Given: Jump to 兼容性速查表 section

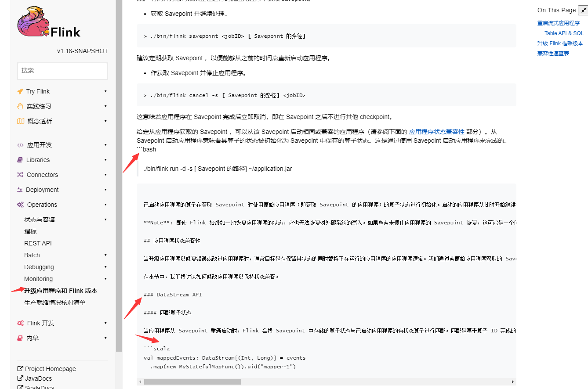Looking at the screenshot, I should pyautogui.click(x=553, y=54).
